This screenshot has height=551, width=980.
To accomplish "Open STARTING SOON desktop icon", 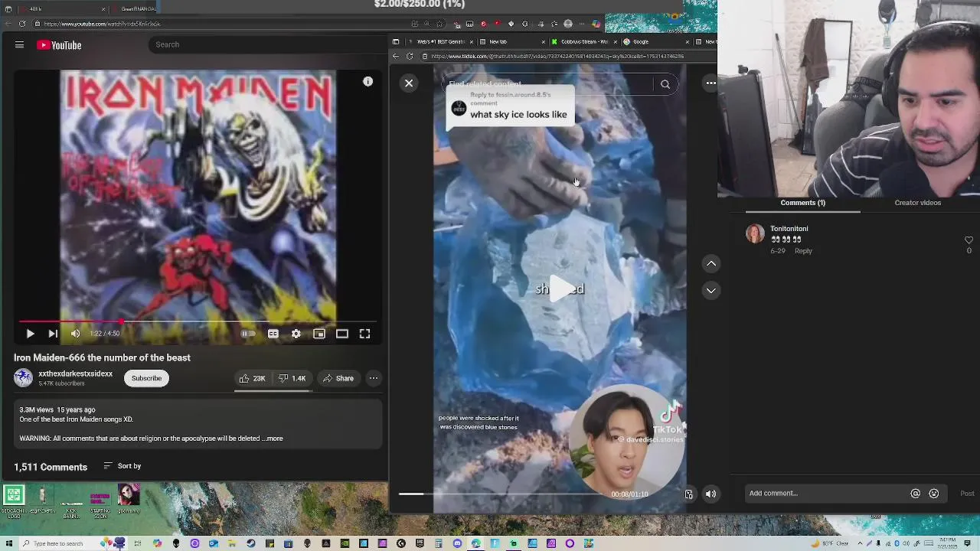I will [100, 502].
